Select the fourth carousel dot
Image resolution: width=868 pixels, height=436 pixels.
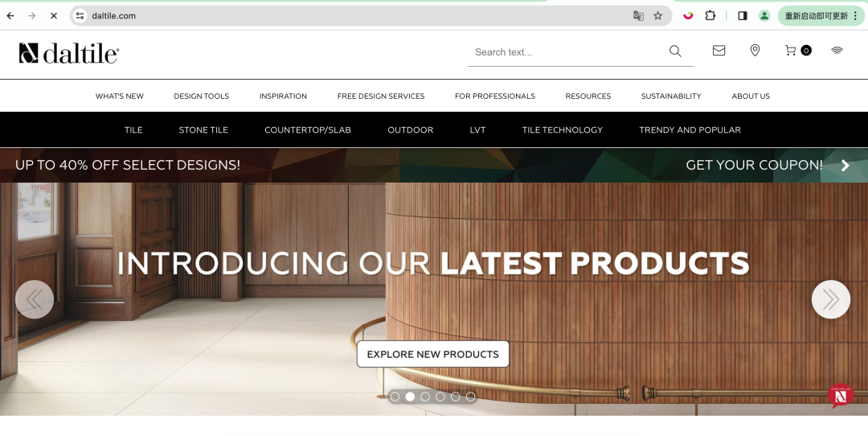440,397
